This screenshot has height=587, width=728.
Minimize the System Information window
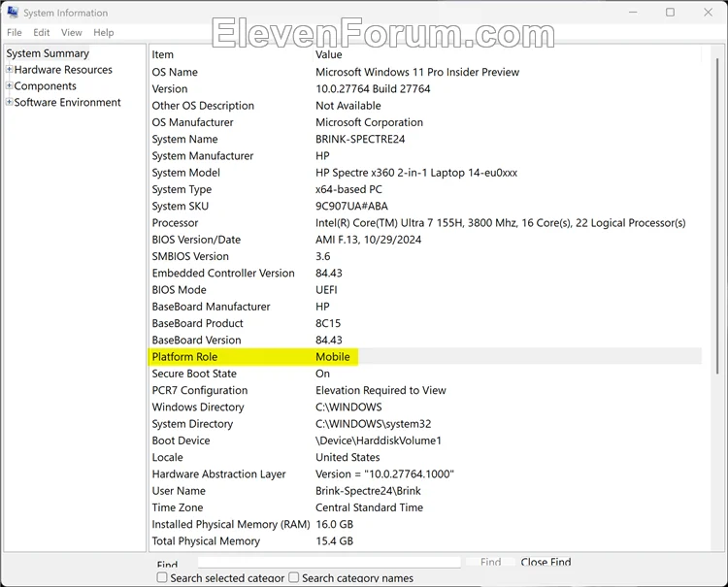[x=633, y=12]
